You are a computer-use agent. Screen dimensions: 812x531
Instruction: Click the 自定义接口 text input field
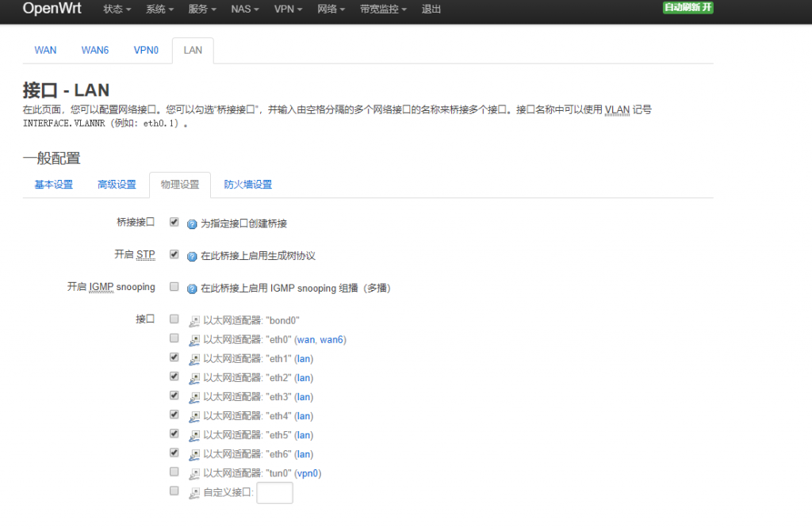[x=274, y=493]
